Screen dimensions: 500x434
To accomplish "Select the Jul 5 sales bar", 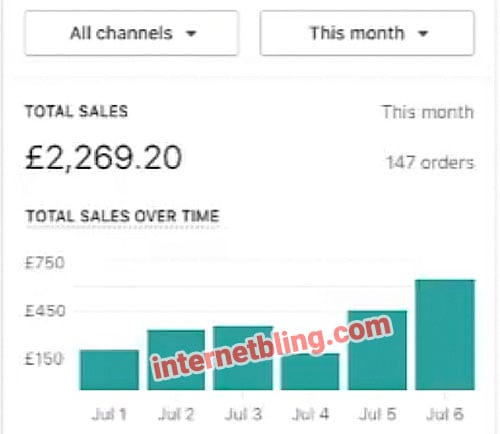I will 377,350.
